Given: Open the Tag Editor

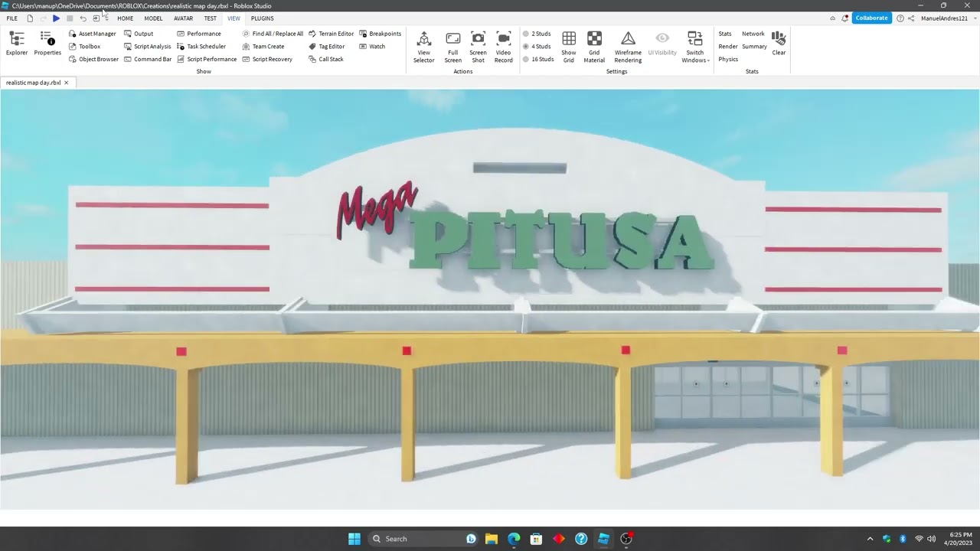Looking at the screenshot, I should point(326,47).
